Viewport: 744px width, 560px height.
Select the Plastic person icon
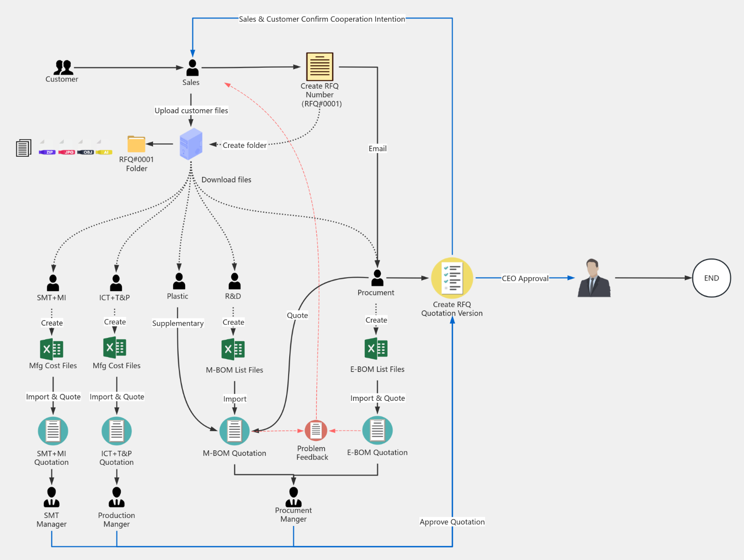(x=179, y=281)
